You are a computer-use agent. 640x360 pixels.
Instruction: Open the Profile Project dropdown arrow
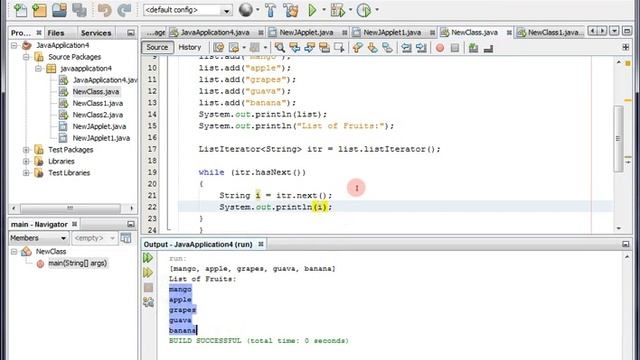pos(376,10)
